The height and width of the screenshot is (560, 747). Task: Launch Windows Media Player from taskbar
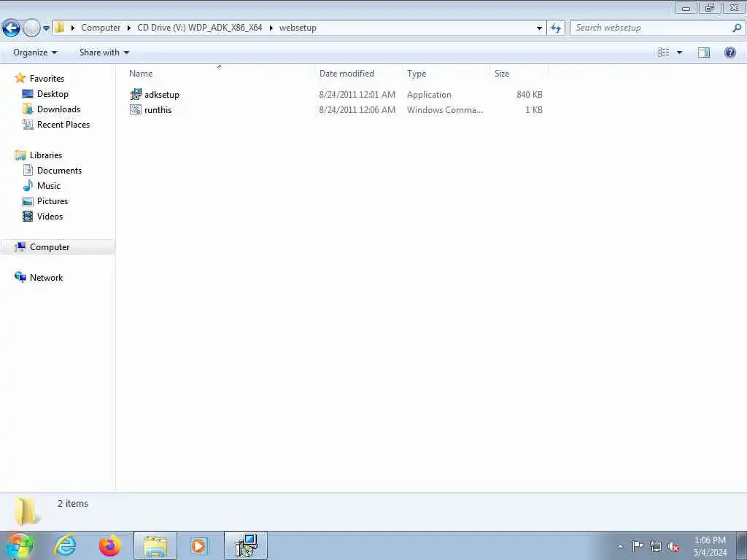tap(198, 545)
